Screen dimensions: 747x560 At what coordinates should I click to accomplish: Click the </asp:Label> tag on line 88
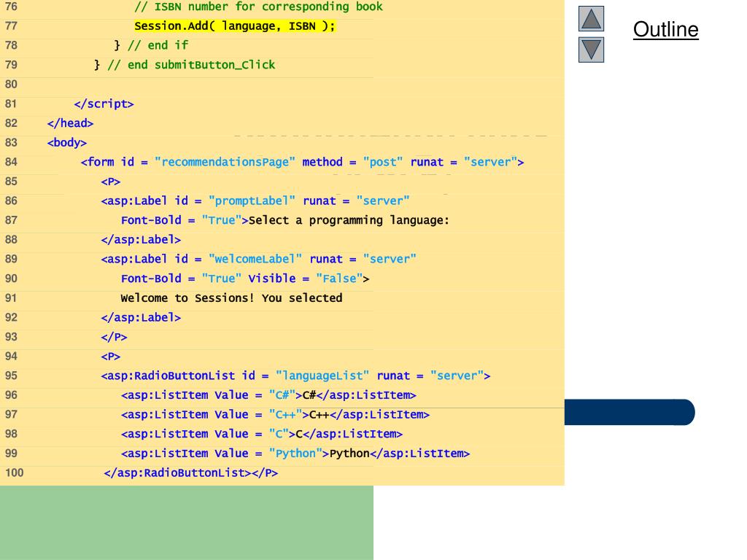141,240
